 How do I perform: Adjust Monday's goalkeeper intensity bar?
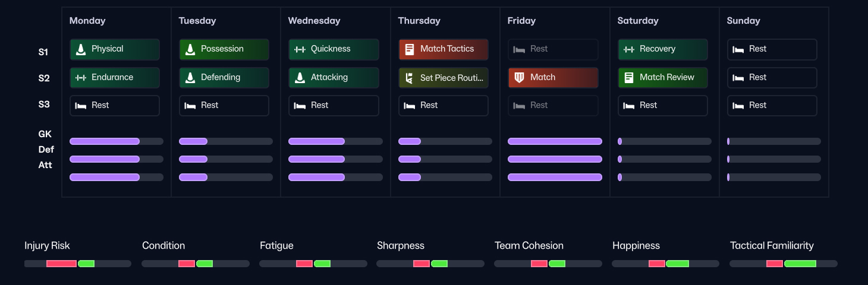[117, 141]
